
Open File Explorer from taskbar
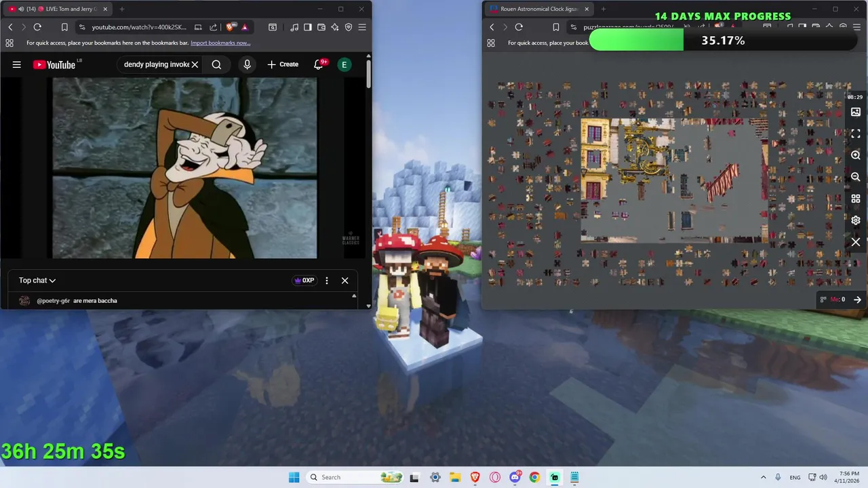(x=455, y=477)
